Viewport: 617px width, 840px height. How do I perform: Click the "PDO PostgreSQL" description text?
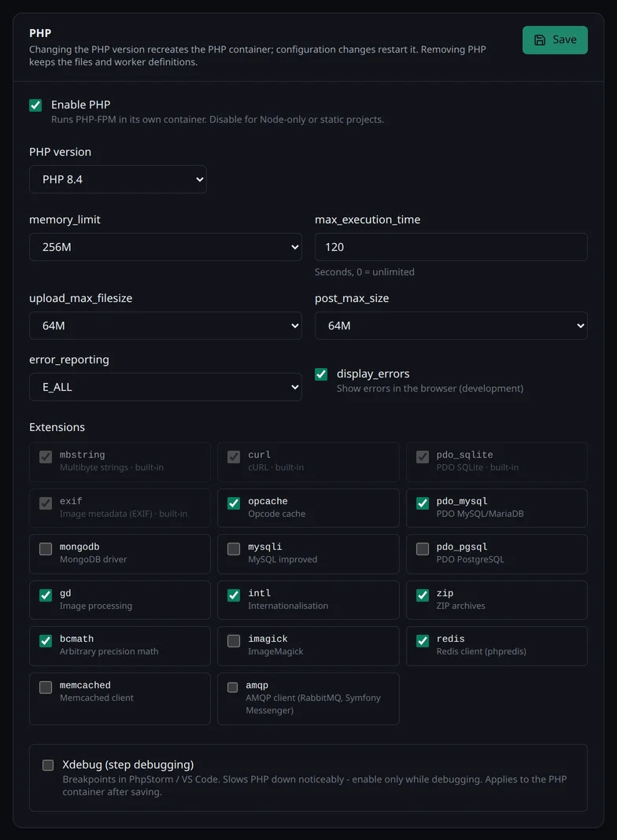pyautogui.click(x=470, y=559)
